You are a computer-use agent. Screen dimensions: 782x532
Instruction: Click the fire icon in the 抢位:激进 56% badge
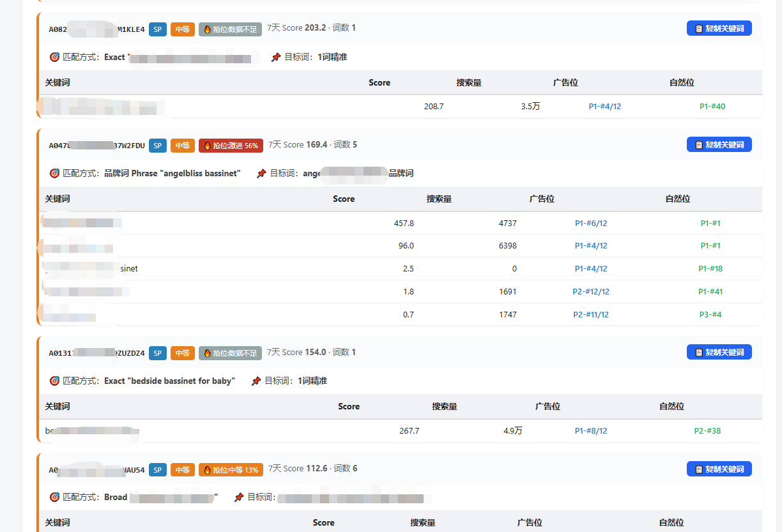(x=207, y=146)
